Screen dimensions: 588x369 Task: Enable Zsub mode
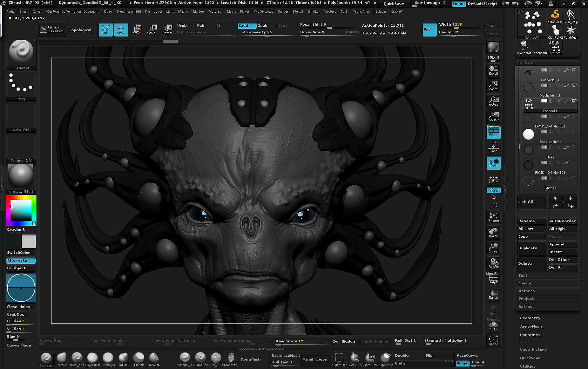click(266, 25)
